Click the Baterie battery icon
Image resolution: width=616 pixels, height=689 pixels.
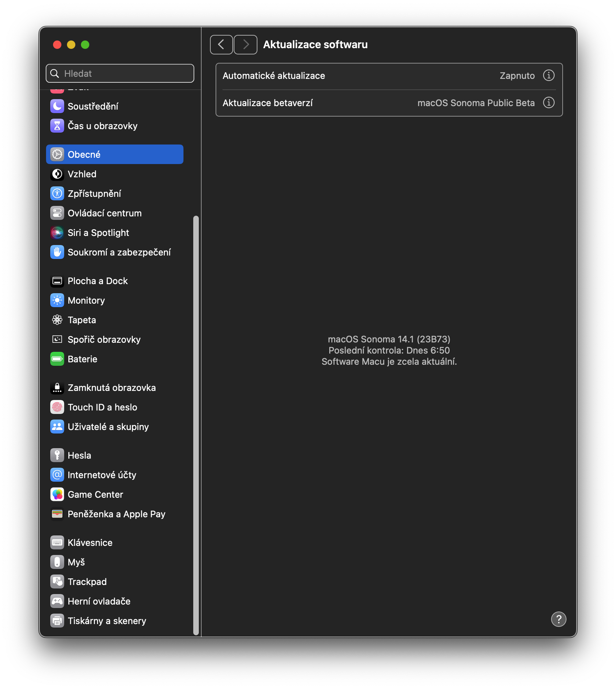pos(57,359)
